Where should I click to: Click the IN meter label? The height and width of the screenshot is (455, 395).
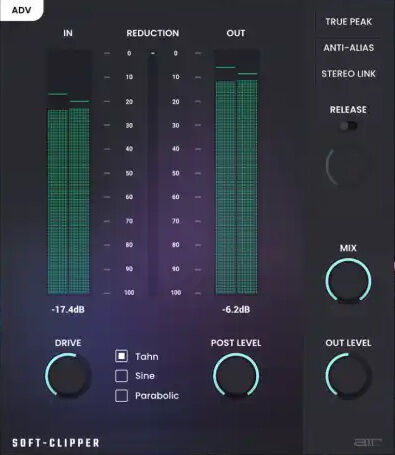(68, 33)
